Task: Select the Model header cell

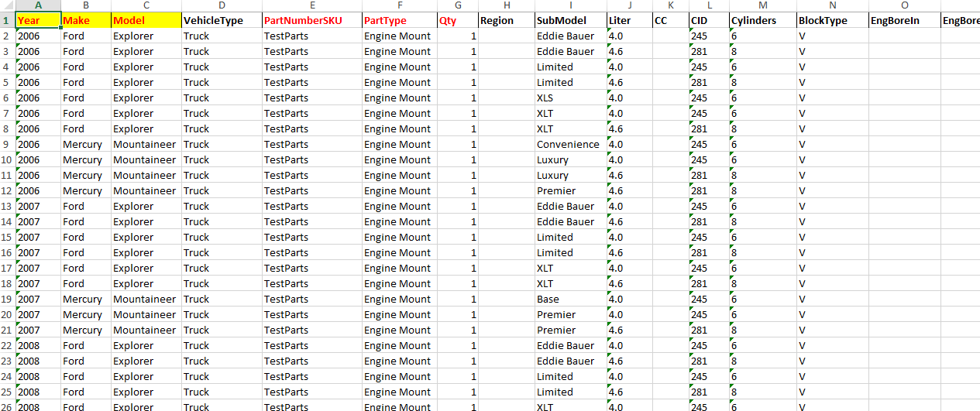Action: point(146,20)
